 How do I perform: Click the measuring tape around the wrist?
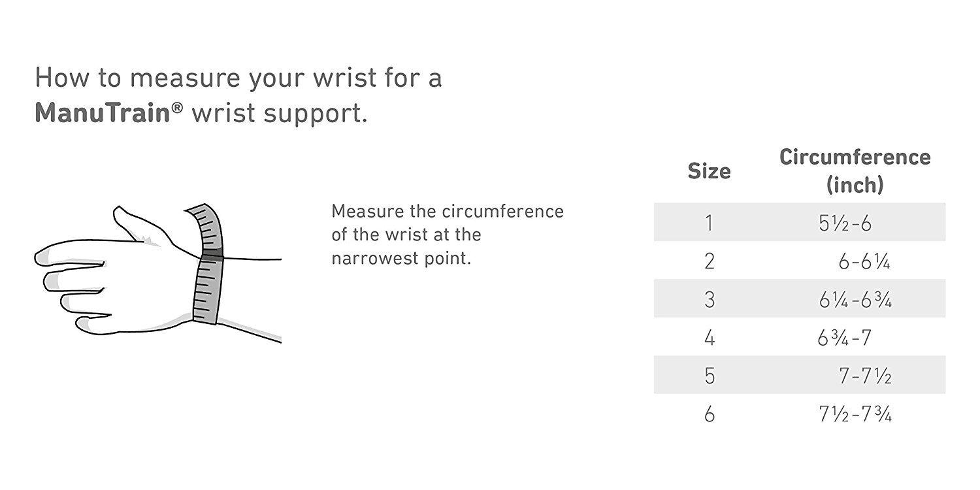(x=208, y=287)
